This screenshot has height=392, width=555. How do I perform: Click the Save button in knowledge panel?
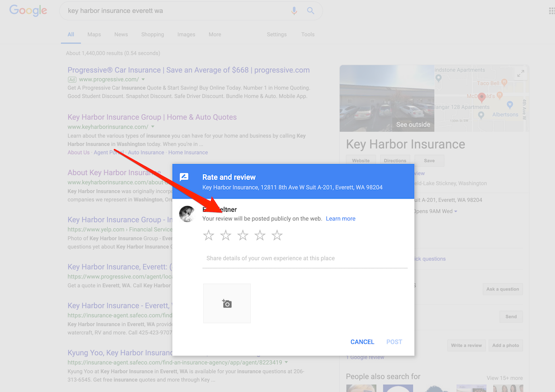click(429, 160)
